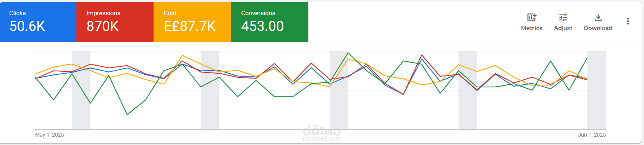Click the May 1, 2025 axis label
Screen dimensions: 644x145
pyautogui.click(x=50, y=135)
